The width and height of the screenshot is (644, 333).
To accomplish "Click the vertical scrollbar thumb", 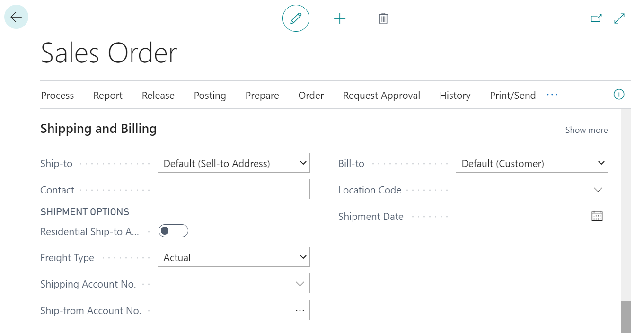I will pos(626,317).
